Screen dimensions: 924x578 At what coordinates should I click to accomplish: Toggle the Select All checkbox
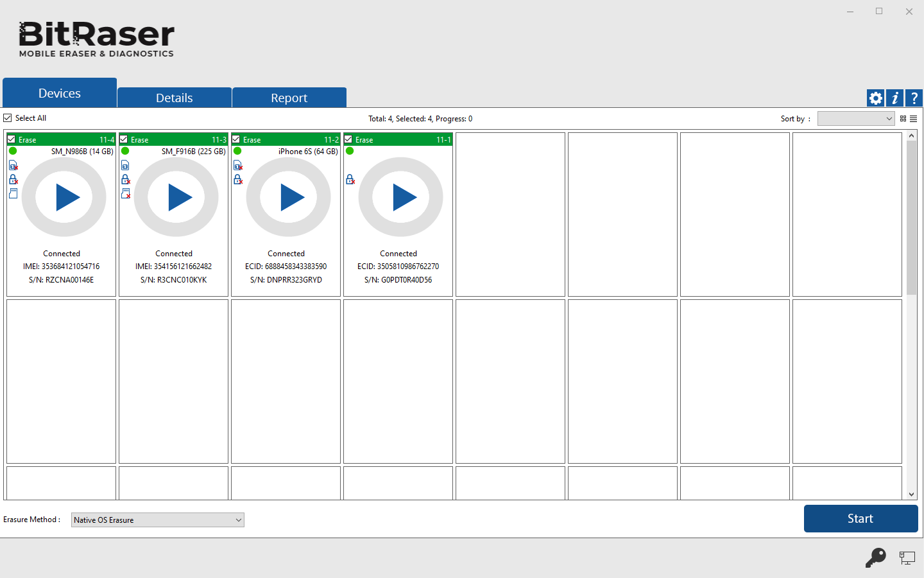[8, 118]
